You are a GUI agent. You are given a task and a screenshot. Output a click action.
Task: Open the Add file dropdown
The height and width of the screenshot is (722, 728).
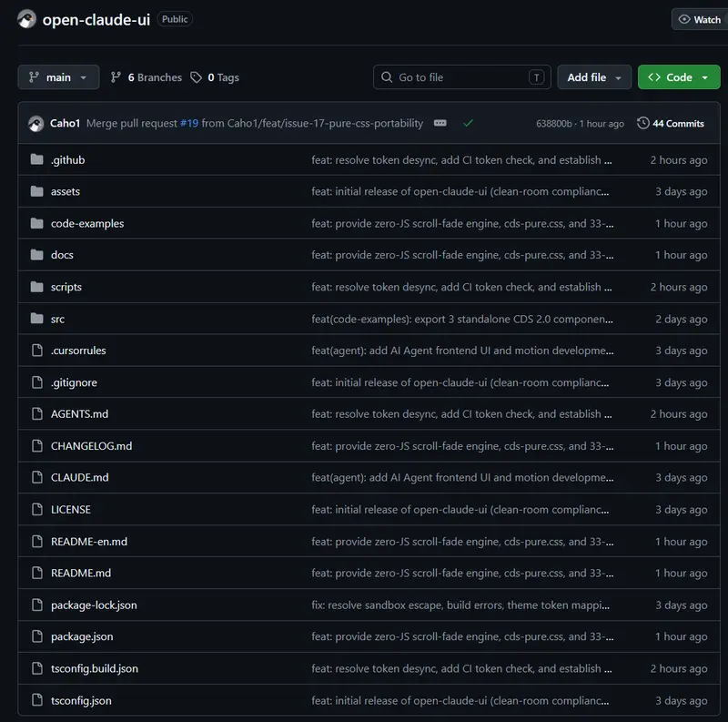click(594, 77)
